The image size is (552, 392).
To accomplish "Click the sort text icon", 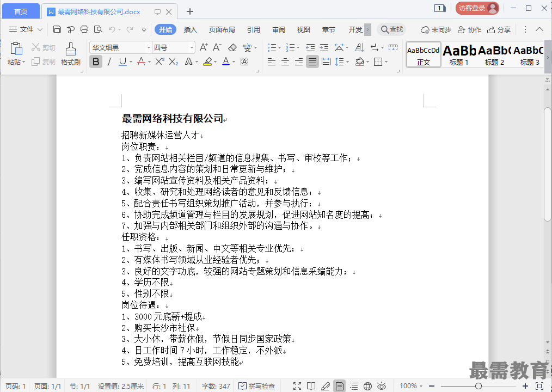I will point(359,47).
